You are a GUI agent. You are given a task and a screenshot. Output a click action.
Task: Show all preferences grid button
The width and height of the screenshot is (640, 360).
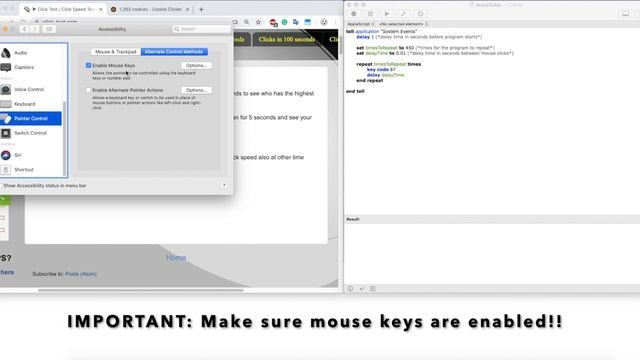(49, 29)
